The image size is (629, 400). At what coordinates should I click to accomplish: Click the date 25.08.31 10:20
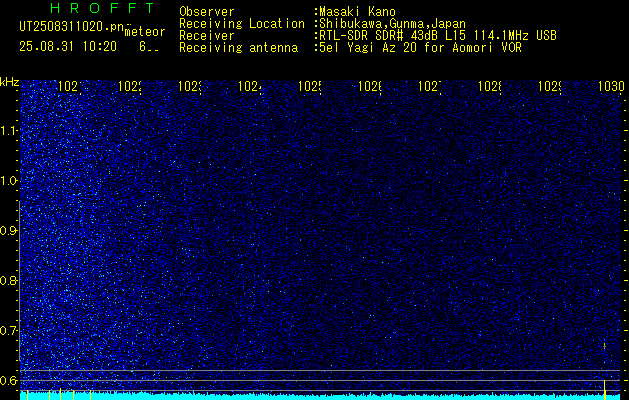tap(68, 47)
